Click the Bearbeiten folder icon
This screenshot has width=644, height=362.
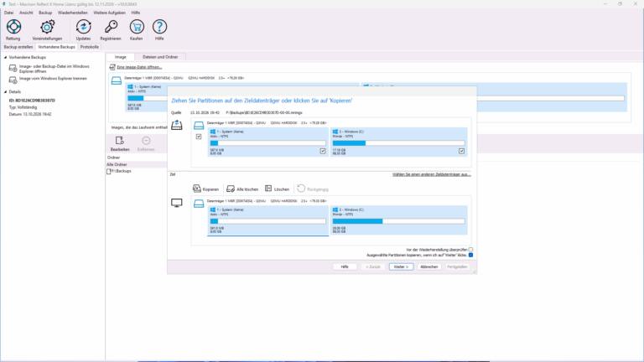tap(120, 141)
